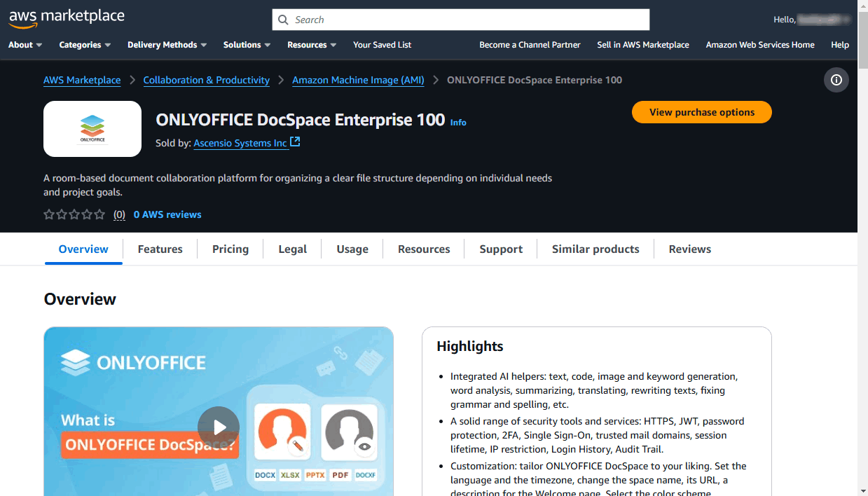This screenshot has height=496, width=868.
Task: Click external link icon beside Ascensio Systems
Action: click(295, 142)
